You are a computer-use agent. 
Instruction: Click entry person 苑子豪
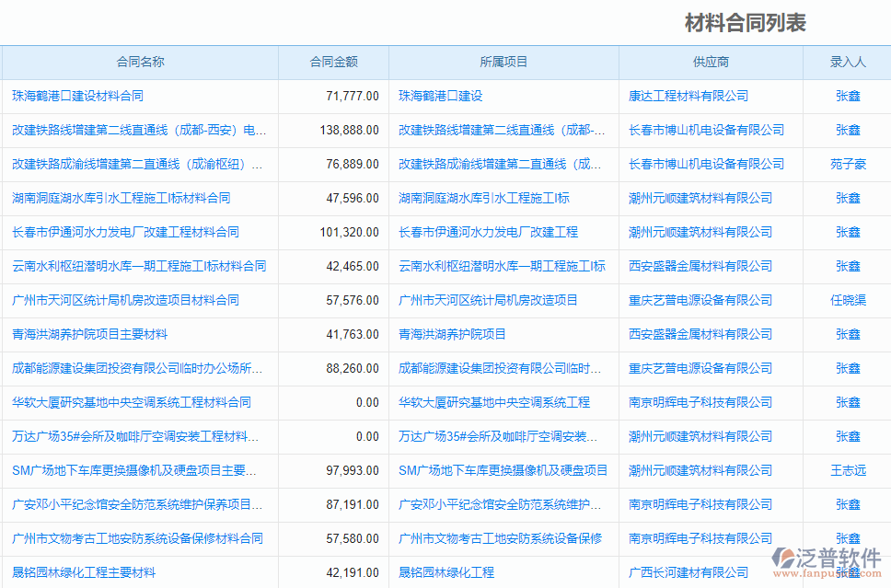point(845,164)
